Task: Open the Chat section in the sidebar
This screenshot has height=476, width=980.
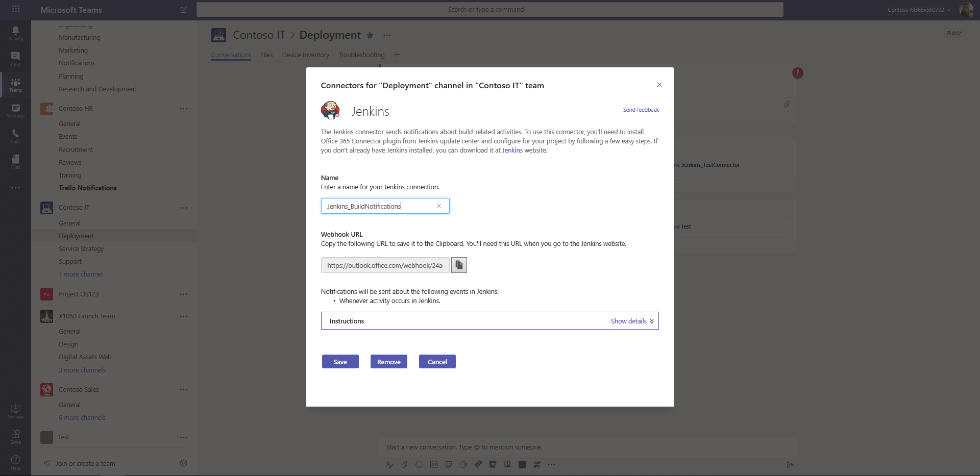Action: (x=15, y=59)
